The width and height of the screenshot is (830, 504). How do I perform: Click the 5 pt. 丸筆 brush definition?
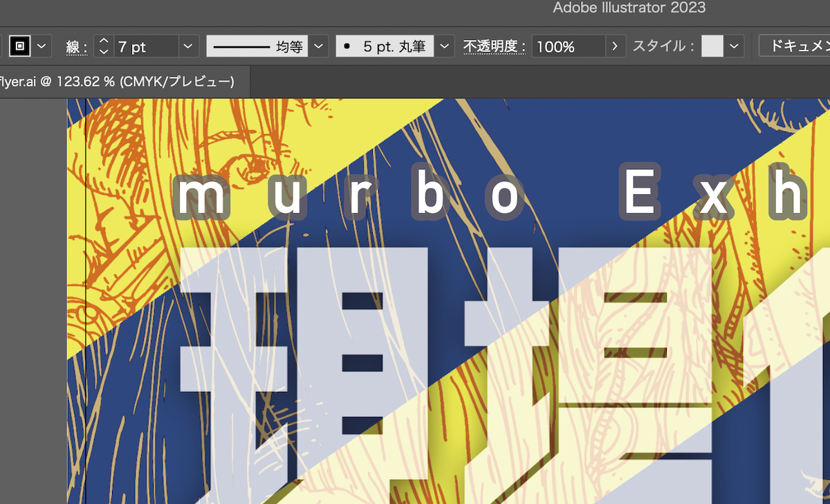point(385,46)
